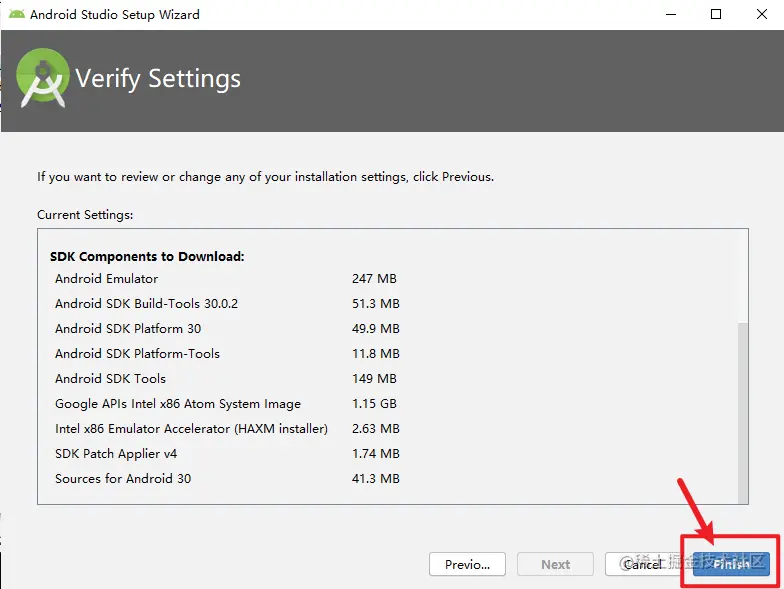This screenshot has width=784, height=589.
Task: Click the Android Studio logo in header
Action: pyautogui.click(x=43, y=78)
